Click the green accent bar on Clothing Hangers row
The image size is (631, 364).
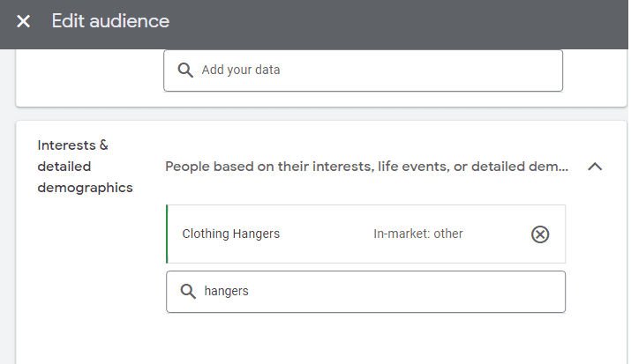167,234
